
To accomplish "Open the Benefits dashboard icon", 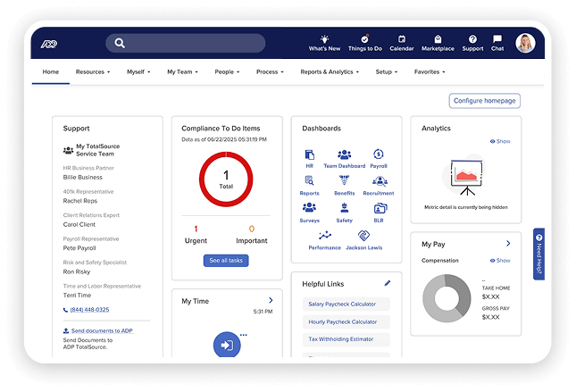I will pyautogui.click(x=344, y=180).
